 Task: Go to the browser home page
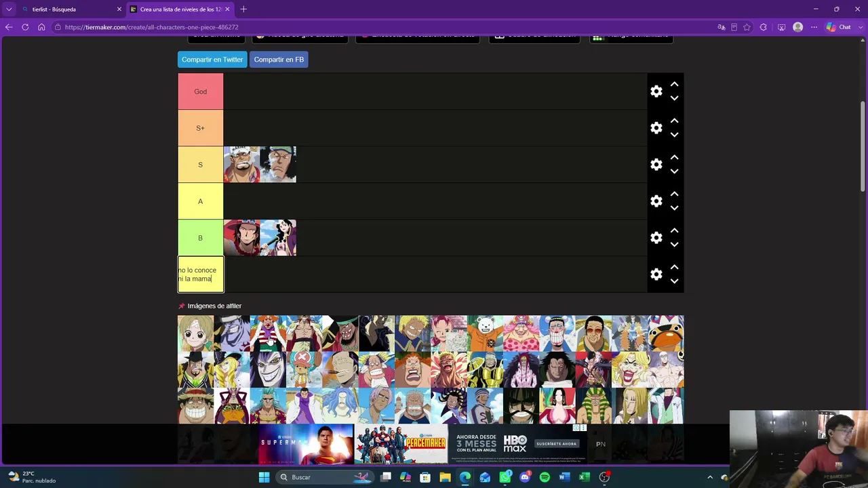[41, 27]
